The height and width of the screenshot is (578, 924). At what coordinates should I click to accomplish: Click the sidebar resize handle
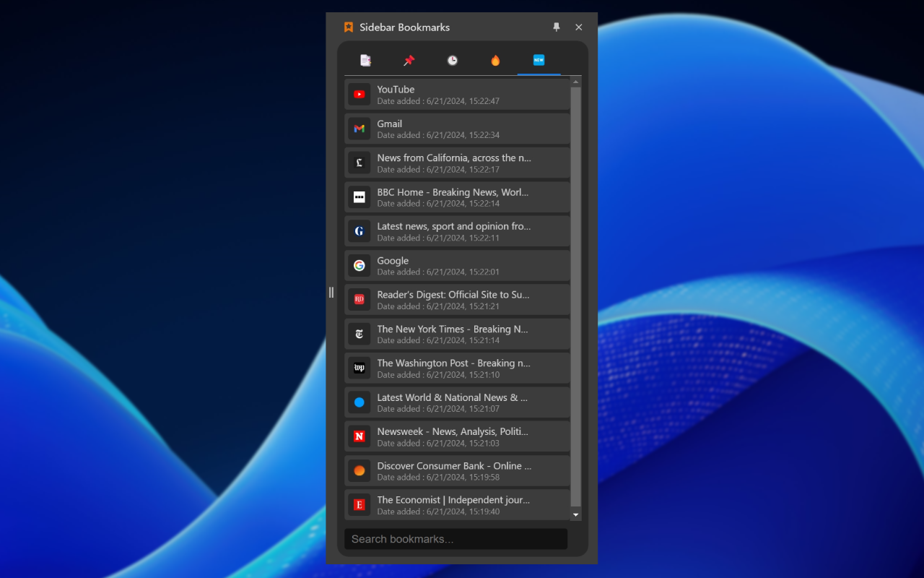(x=331, y=293)
